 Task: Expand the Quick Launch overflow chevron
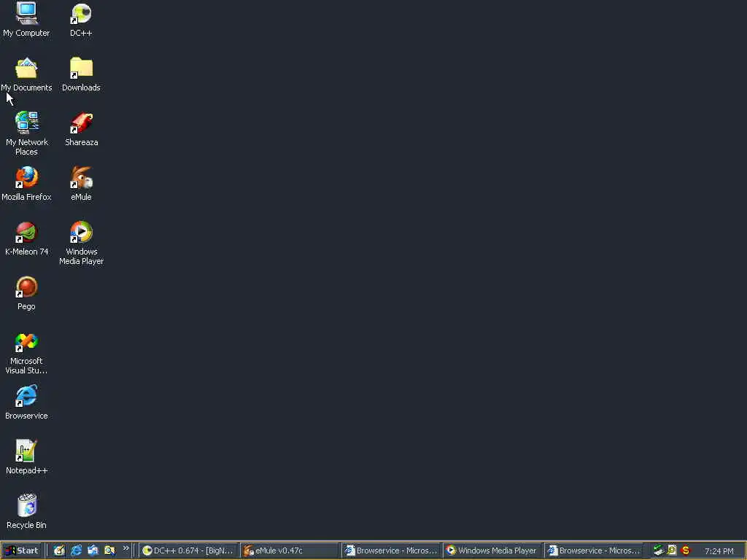(125, 548)
